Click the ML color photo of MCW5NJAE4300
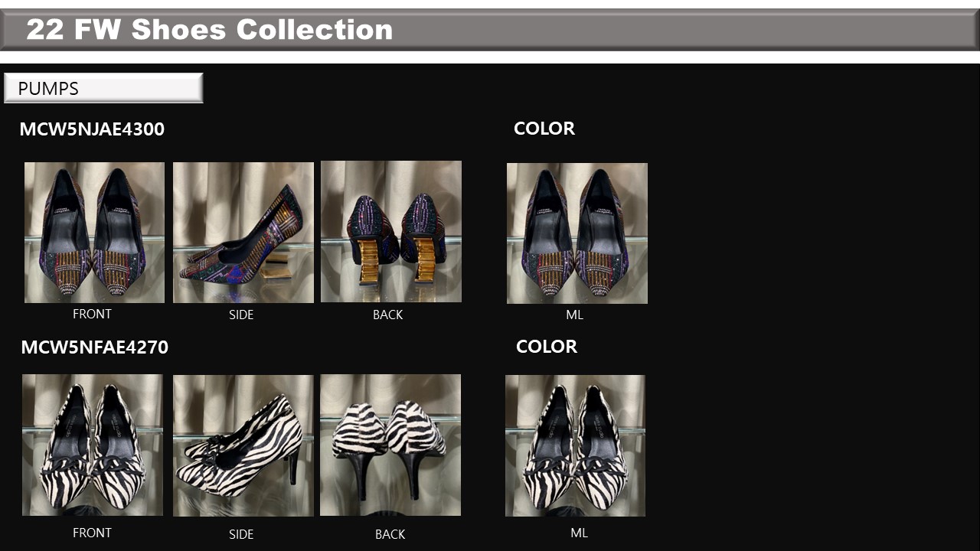980x551 pixels. (x=577, y=233)
